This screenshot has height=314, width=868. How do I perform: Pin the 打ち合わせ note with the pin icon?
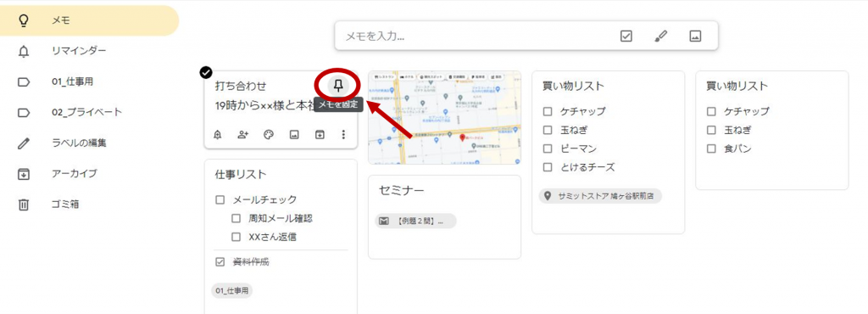[338, 85]
